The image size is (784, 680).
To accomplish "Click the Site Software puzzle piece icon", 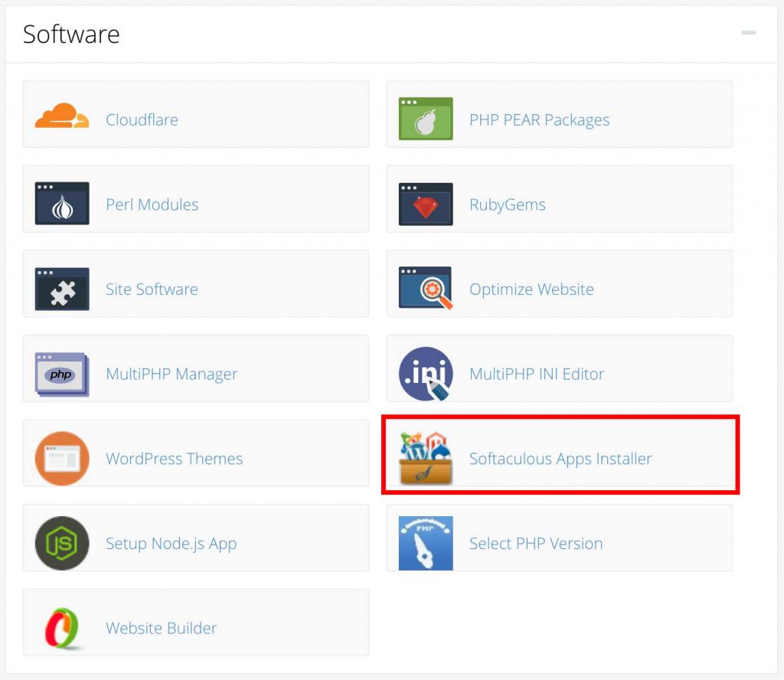I will click(62, 289).
